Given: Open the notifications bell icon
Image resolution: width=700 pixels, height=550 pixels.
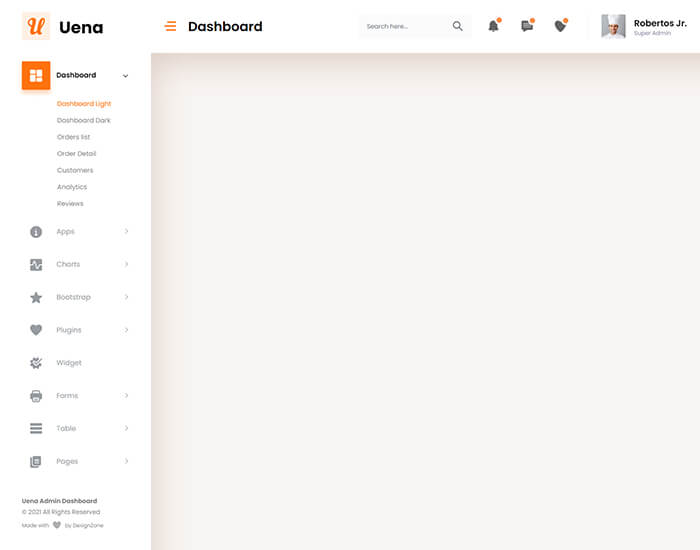Looking at the screenshot, I should (493, 26).
